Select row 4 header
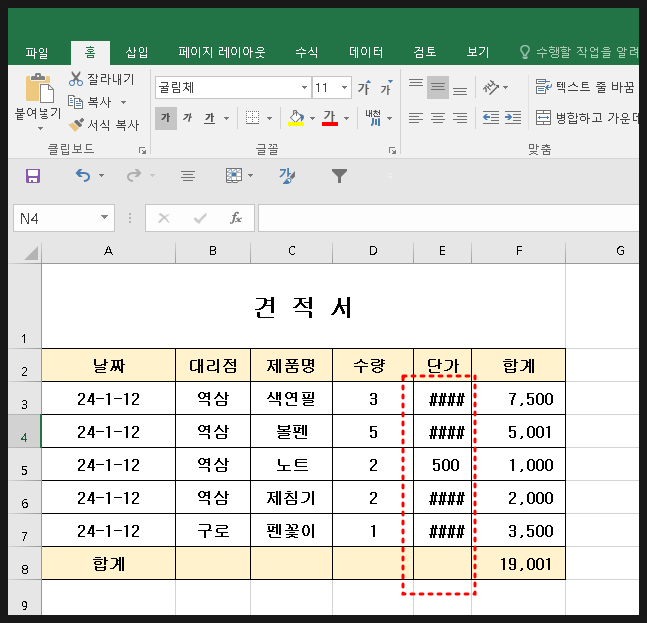Image resolution: width=647 pixels, height=623 pixels. pos(24,432)
